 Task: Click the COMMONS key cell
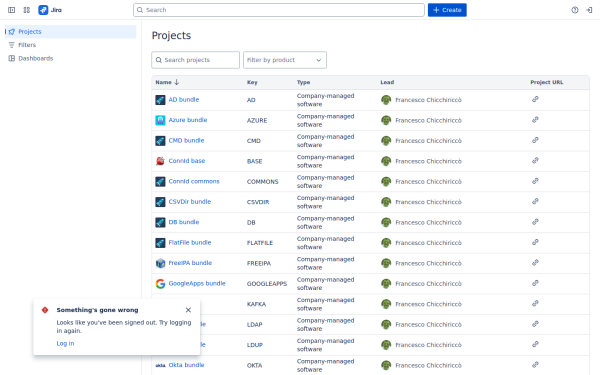point(262,182)
